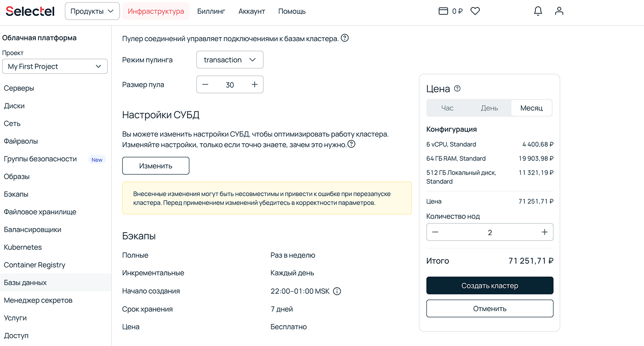This screenshot has width=644, height=346.
Task: Click the Создать кластер button
Action: (x=490, y=285)
